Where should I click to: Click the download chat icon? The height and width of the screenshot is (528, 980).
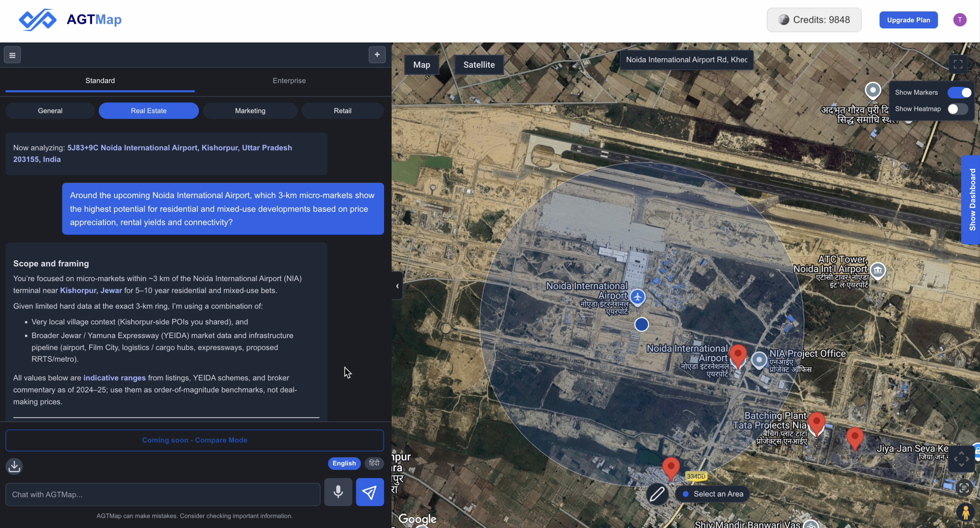pos(14,466)
